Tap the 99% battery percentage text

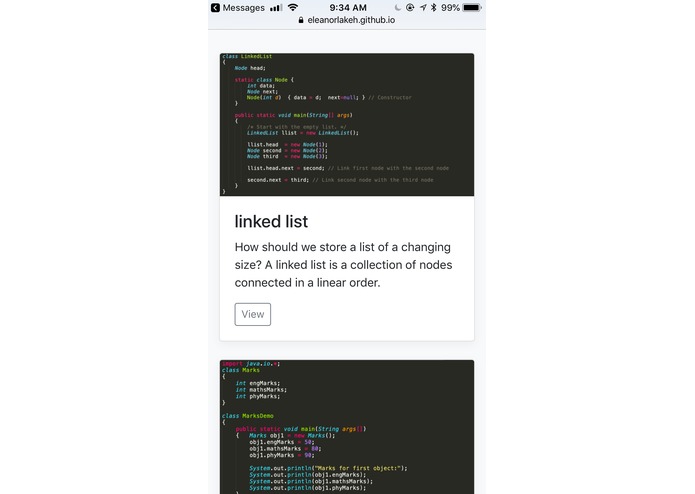click(450, 8)
